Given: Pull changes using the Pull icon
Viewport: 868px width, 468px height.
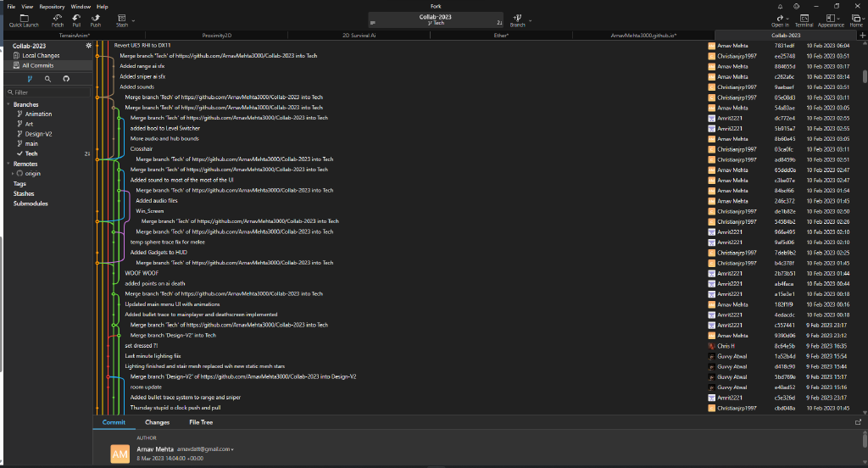Looking at the screenshot, I should point(77,19).
